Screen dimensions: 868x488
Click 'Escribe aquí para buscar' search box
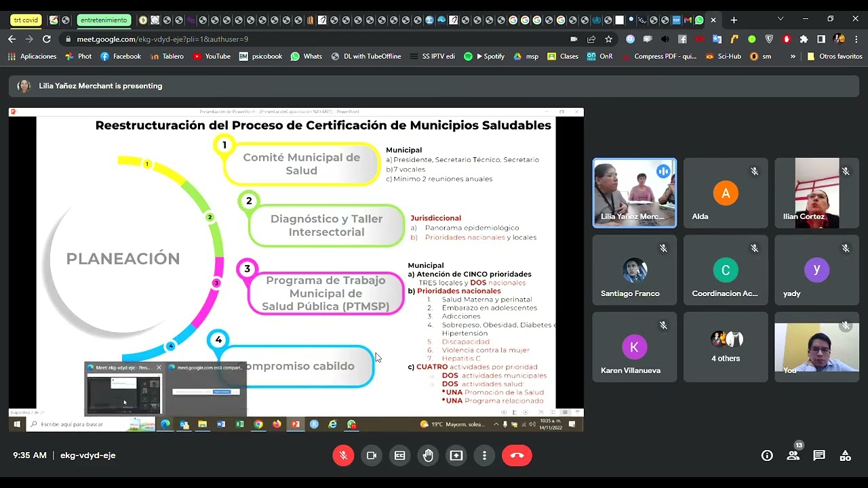point(90,424)
